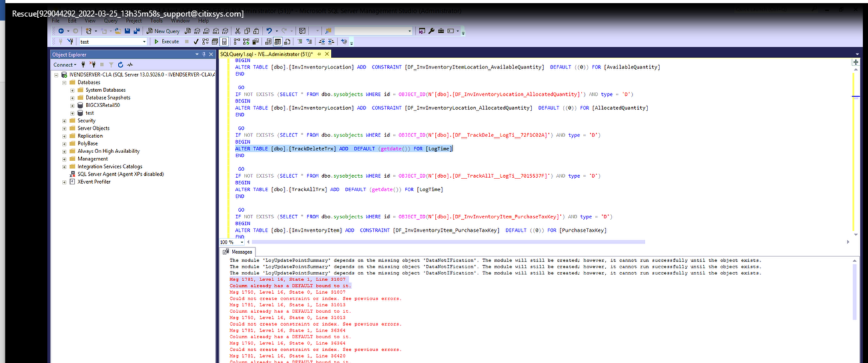
Task: Click the New Query toolbar button
Action: pyautogui.click(x=163, y=31)
